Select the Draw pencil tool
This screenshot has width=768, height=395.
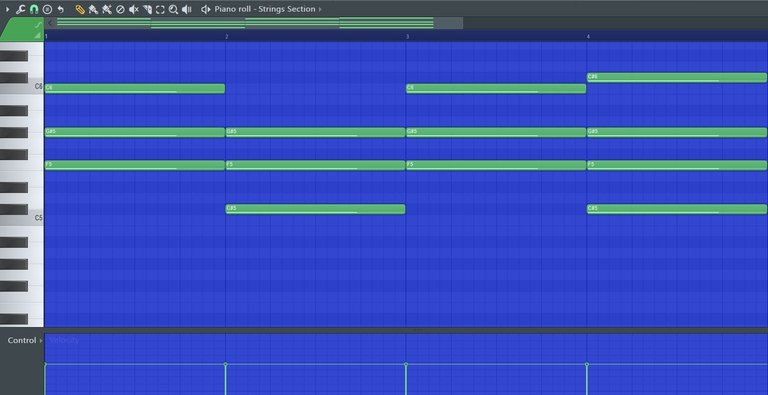coord(80,9)
